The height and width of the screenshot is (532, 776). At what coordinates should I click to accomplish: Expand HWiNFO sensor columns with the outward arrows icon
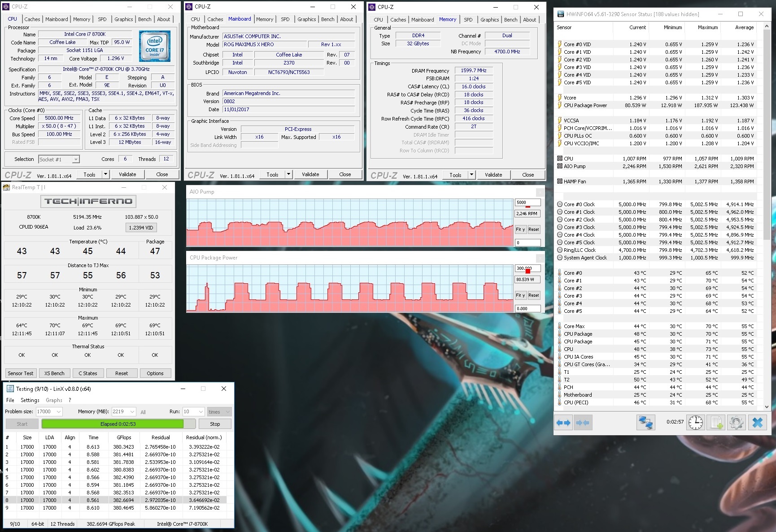[563, 422]
